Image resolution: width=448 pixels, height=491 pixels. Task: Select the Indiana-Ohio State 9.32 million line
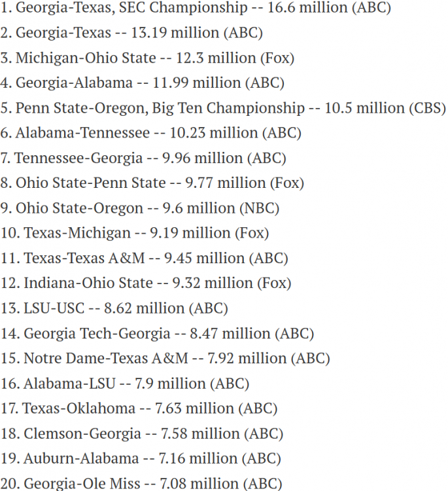pyautogui.click(x=146, y=283)
